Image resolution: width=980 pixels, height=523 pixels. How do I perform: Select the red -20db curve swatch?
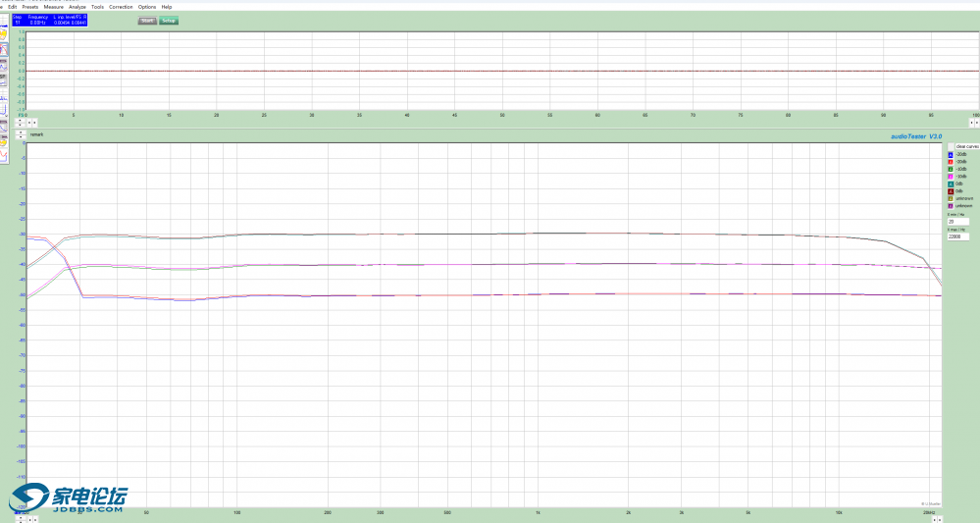(x=951, y=162)
